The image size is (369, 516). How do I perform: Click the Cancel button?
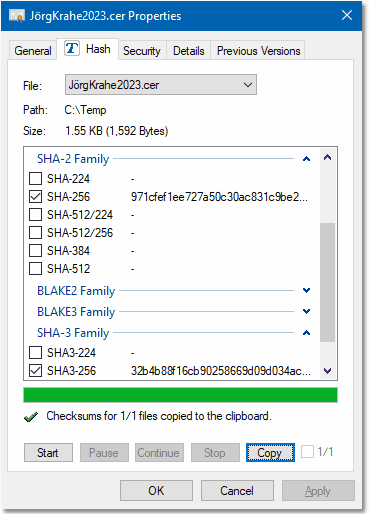coord(237,491)
